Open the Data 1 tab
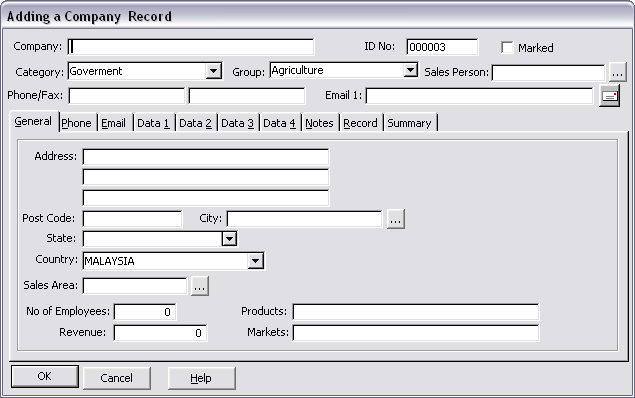 tap(153, 123)
